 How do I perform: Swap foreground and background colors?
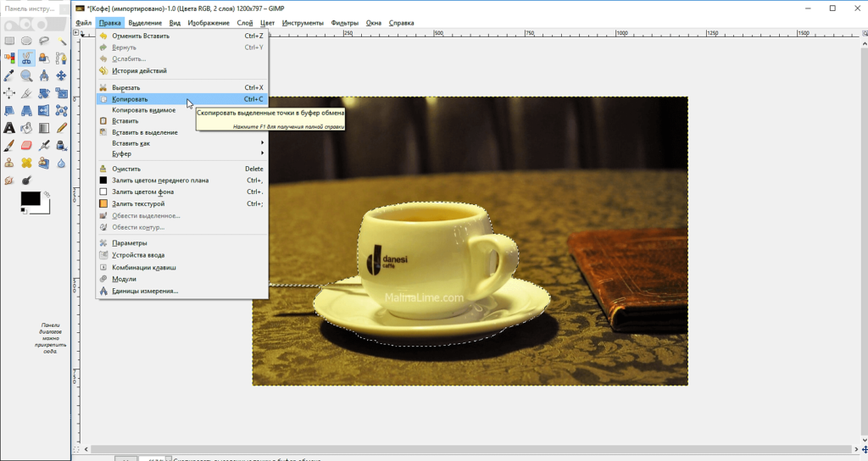[x=47, y=195]
